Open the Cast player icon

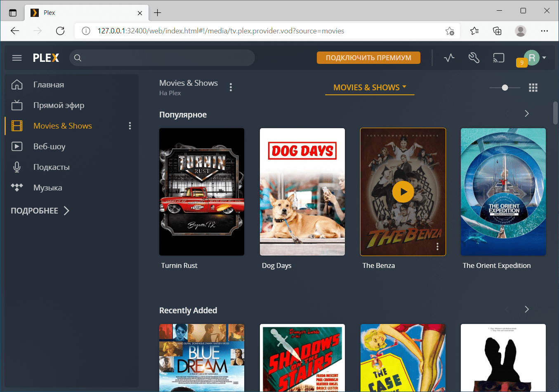point(499,58)
